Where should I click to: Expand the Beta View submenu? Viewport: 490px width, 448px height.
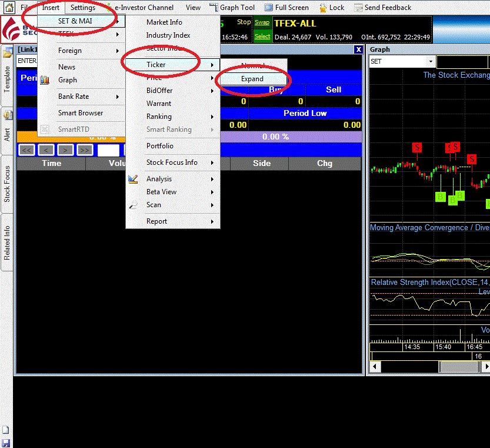coord(173,192)
